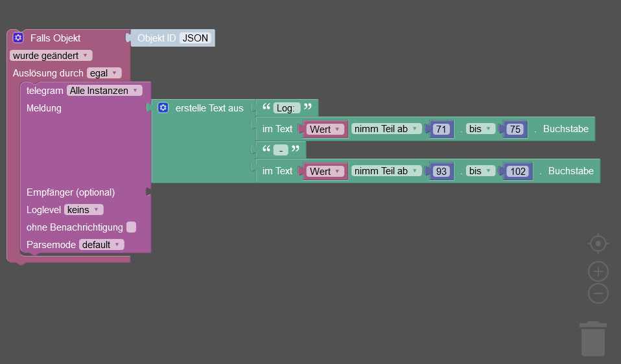Click the Buchstabe label after 102
621x364 pixels.
tap(570, 171)
